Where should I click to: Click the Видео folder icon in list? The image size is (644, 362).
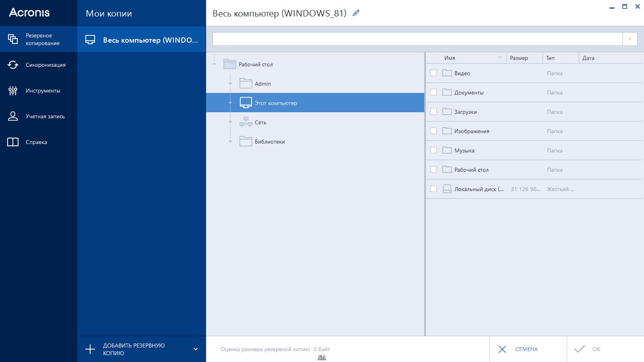pos(447,73)
